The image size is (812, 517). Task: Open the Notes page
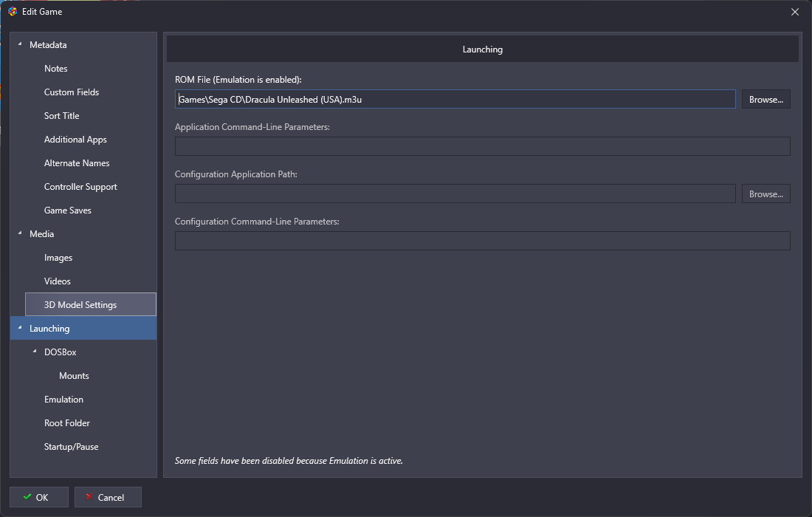point(56,69)
